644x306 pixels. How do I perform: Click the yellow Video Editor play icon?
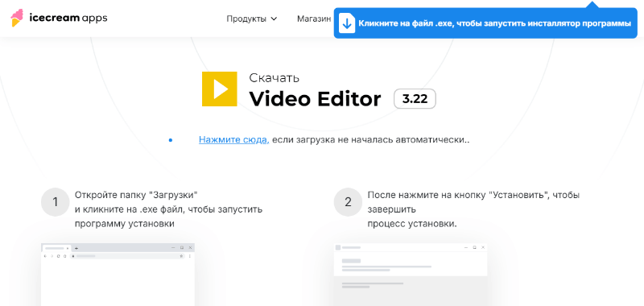pos(219,89)
